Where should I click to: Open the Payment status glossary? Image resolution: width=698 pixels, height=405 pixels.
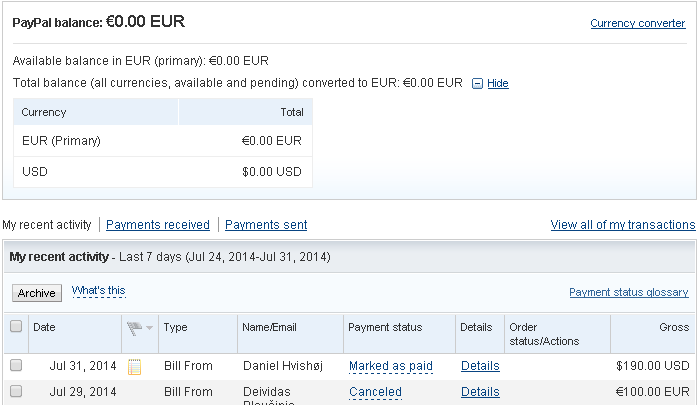(629, 293)
